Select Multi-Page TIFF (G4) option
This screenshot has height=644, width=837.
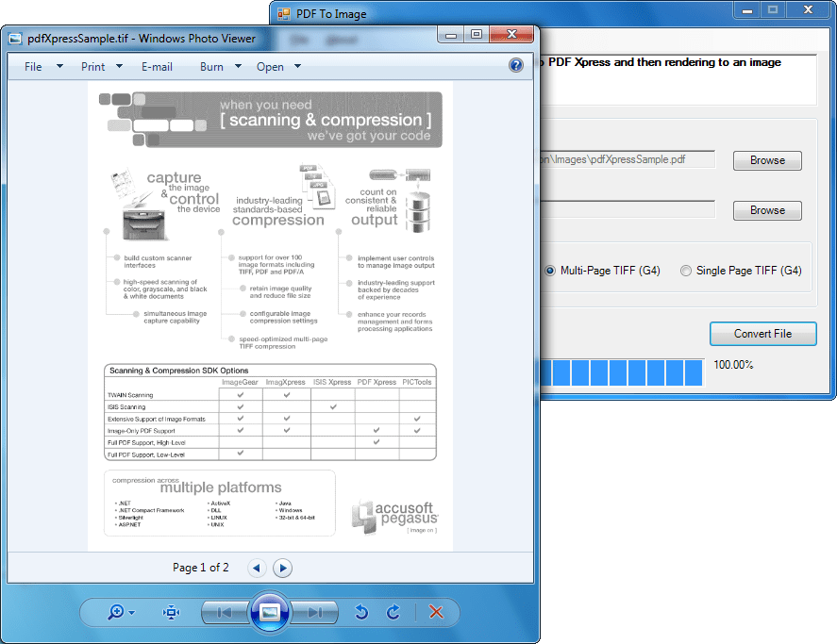(602, 271)
